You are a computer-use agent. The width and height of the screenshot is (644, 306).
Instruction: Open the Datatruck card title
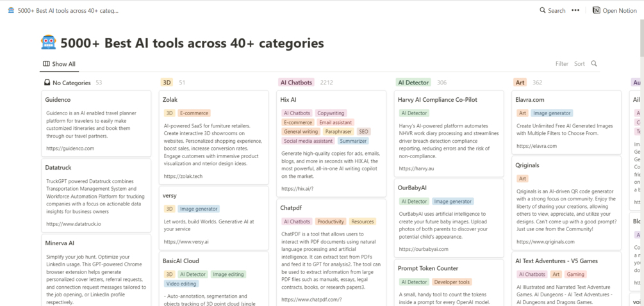pyautogui.click(x=58, y=167)
